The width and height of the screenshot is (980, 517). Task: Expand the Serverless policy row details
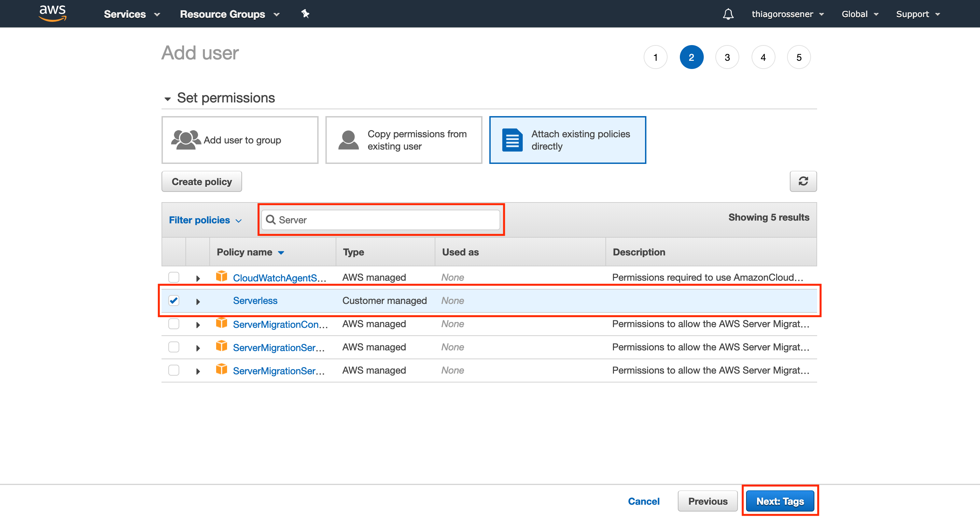pos(198,301)
